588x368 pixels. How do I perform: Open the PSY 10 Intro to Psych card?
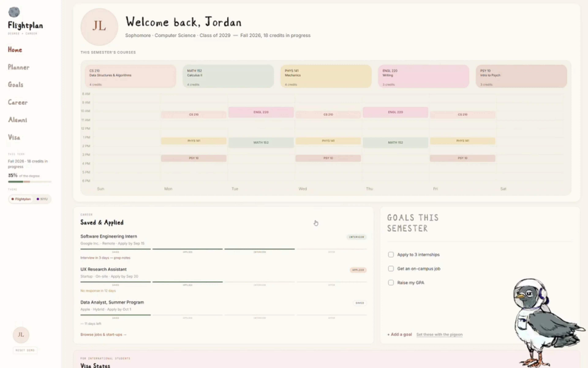(521, 76)
